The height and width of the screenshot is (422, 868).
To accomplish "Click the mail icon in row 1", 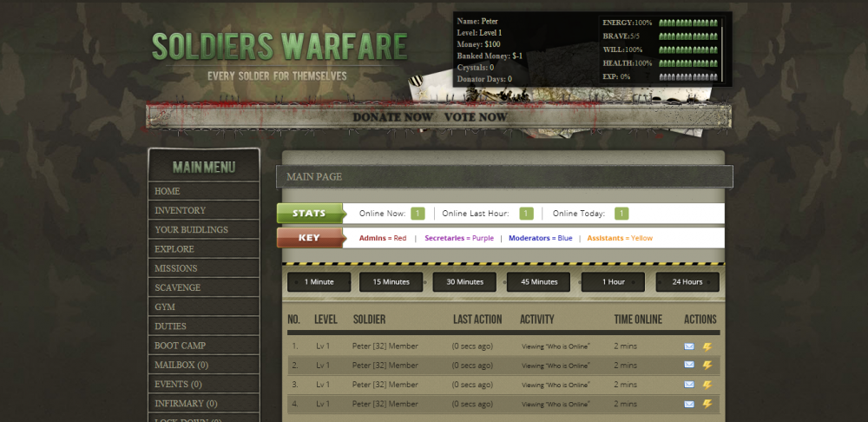I will click(x=689, y=346).
